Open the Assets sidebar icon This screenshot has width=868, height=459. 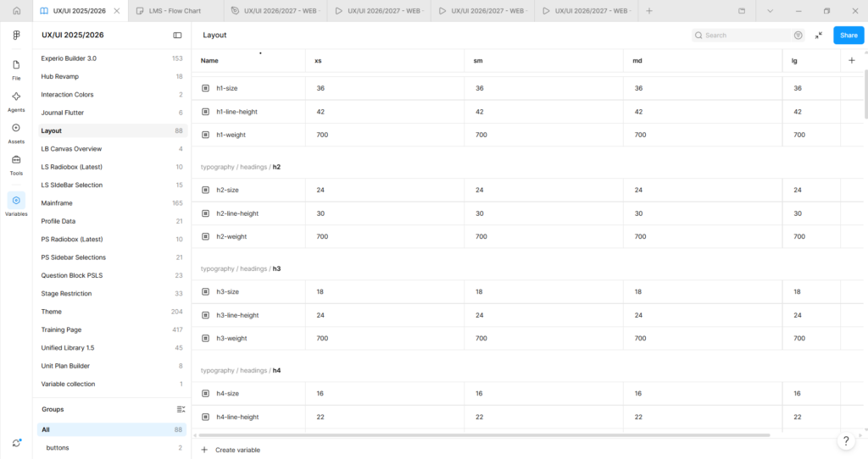tap(16, 133)
